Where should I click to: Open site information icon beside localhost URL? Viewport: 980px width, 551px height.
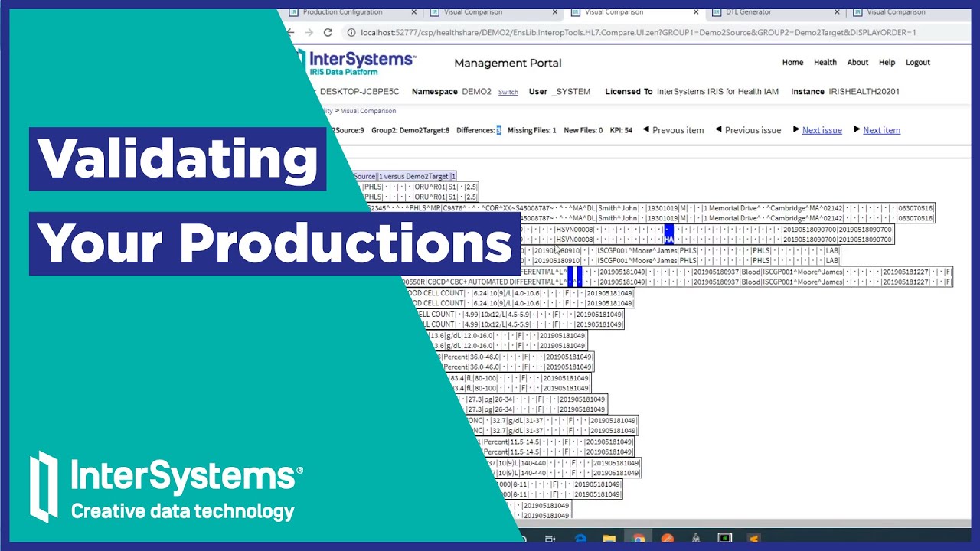(351, 32)
